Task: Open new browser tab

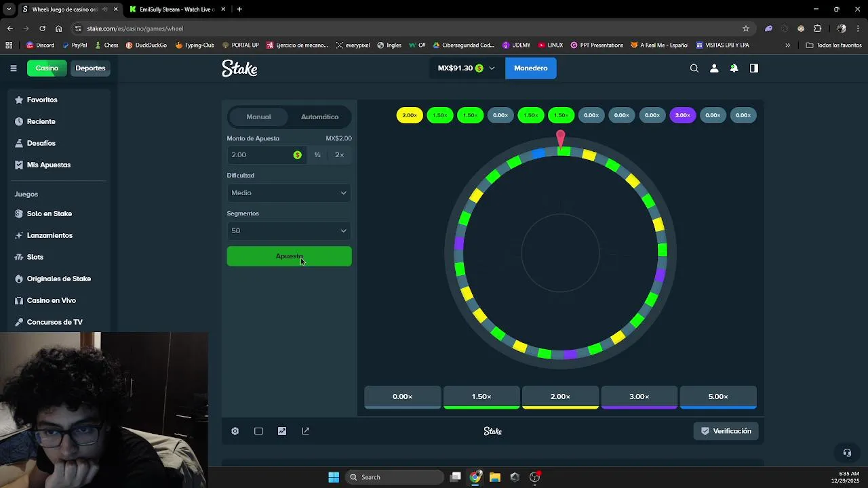Action: point(239,9)
